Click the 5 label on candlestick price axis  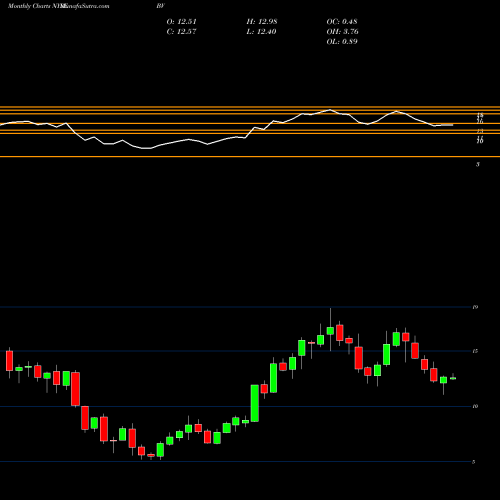coord(474,462)
